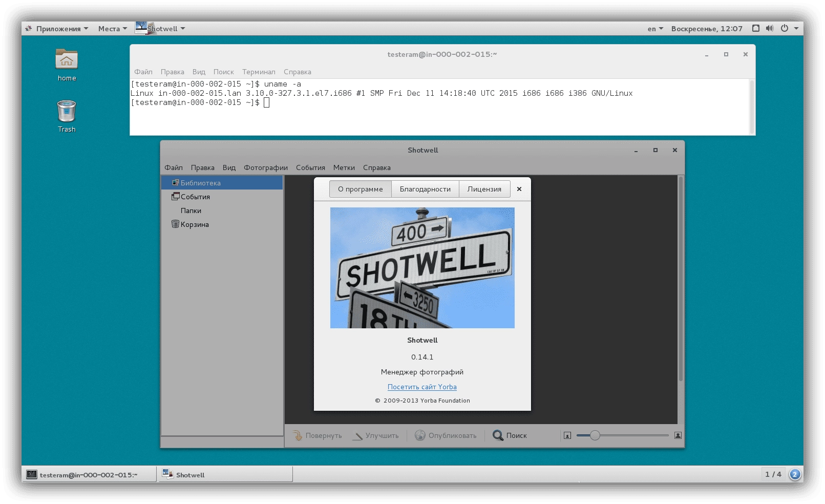Open the События menu in Shotwell menubar
The width and height of the screenshot is (825, 504).
[x=310, y=167]
